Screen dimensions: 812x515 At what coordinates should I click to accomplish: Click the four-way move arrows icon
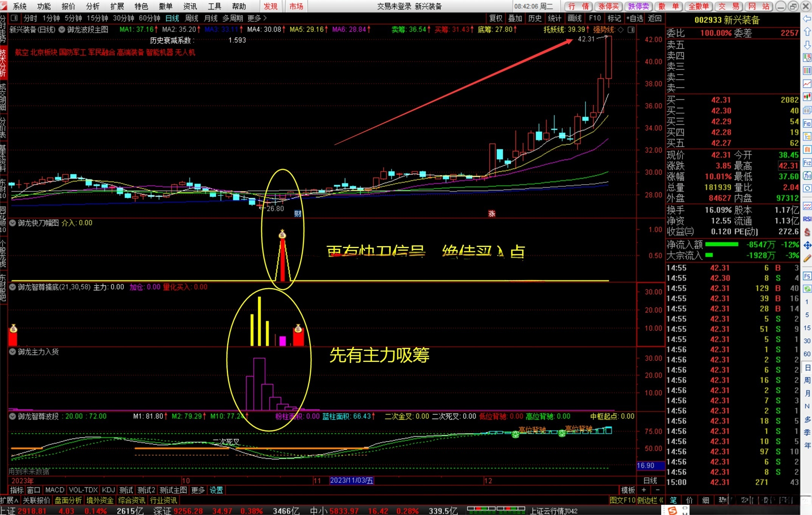pyautogui.click(x=807, y=245)
